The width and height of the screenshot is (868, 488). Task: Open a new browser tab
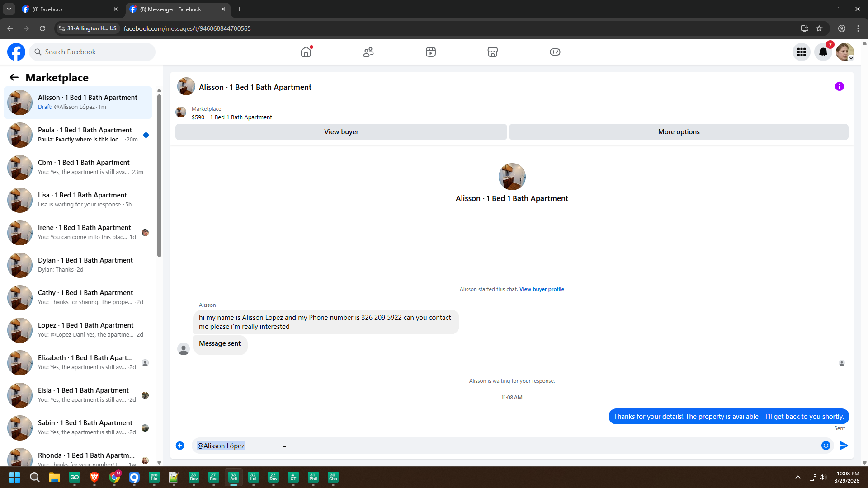click(240, 9)
